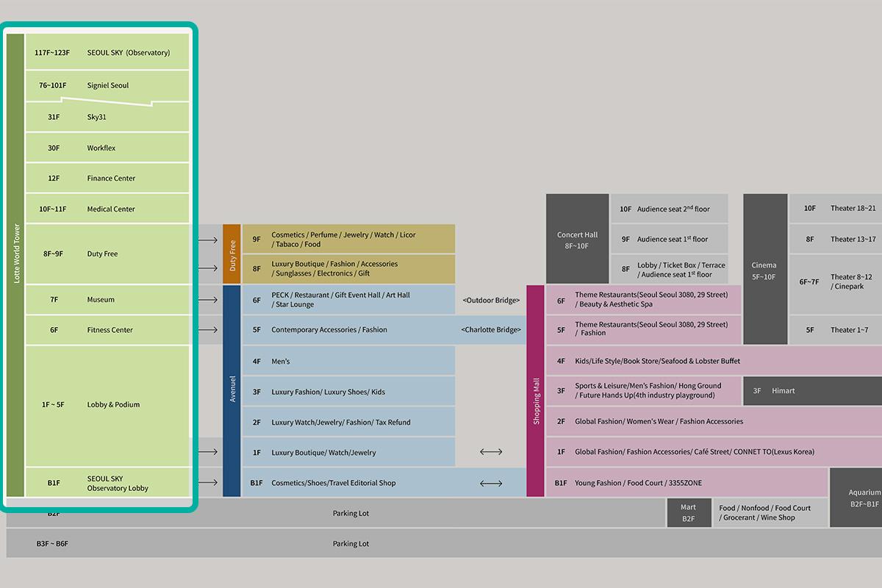Click the Museum entry on 7F
The width and height of the screenshot is (882, 588).
pyautogui.click(x=107, y=299)
